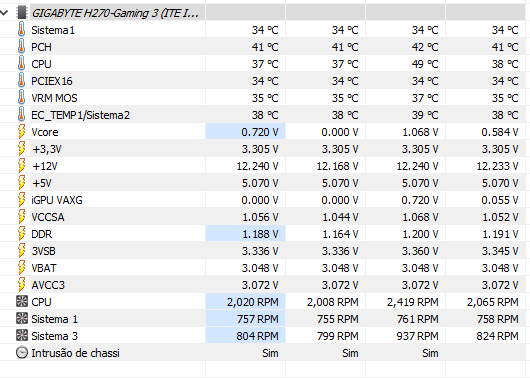This screenshot has width=530, height=378.
Task: Click CPU maximum temperature 49 °C
Action: [425, 64]
